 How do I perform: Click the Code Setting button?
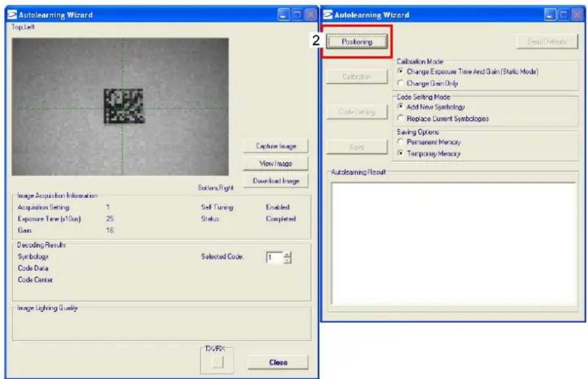click(x=356, y=112)
